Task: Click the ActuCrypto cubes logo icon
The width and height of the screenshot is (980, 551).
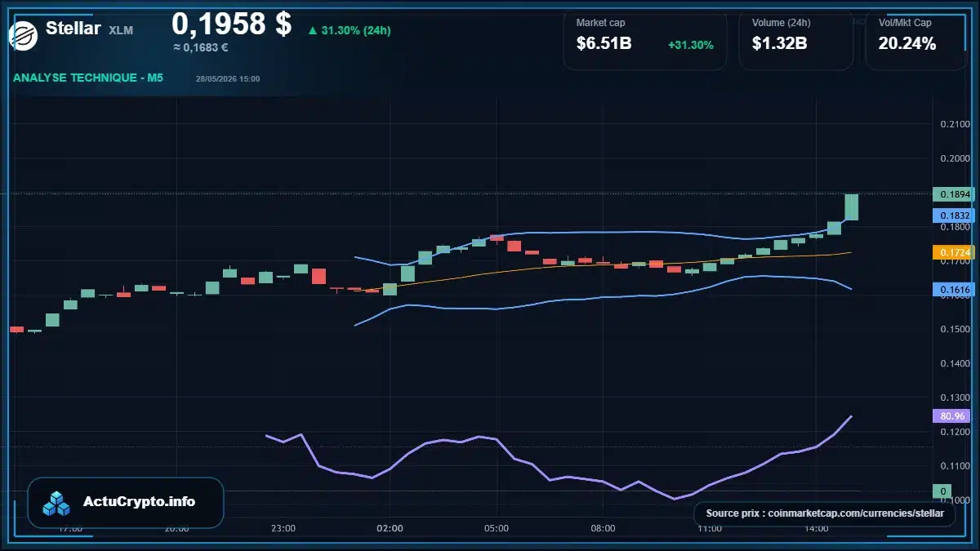Action: click(57, 503)
